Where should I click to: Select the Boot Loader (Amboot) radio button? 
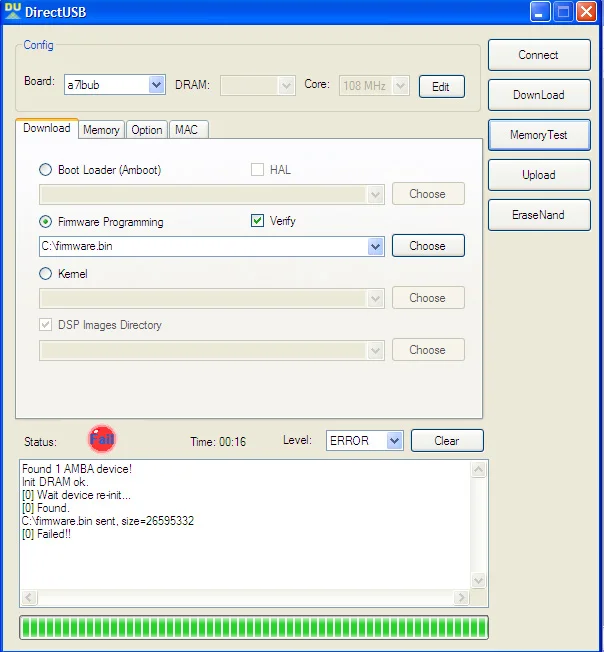pyautogui.click(x=45, y=170)
